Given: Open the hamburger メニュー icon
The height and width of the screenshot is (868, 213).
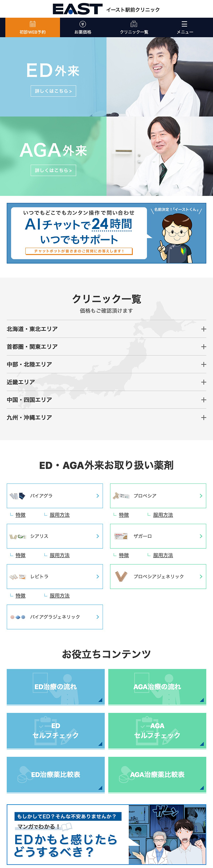Looking at the screenshot, I should tap(184, 24).
